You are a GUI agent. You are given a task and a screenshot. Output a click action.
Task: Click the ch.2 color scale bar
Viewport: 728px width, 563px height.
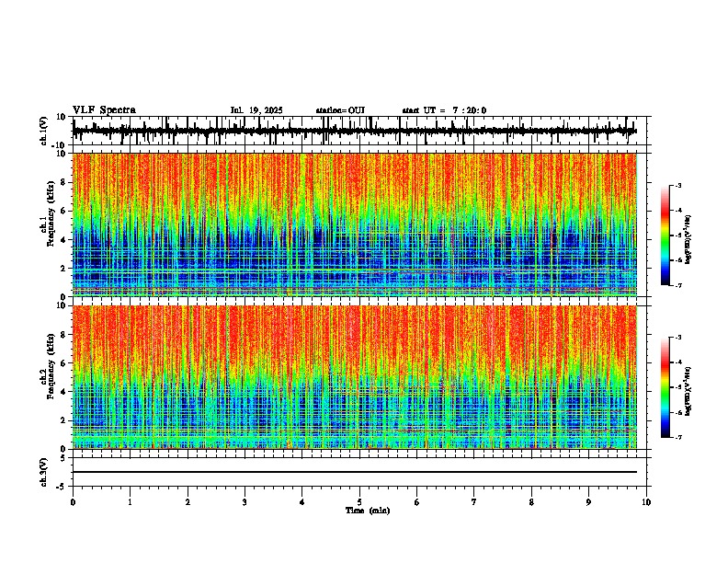pyautogui.click(x=665, y=387)
